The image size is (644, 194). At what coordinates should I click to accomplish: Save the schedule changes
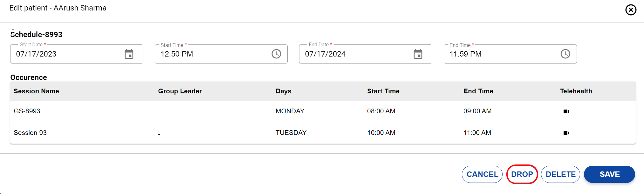coord(609,174)
